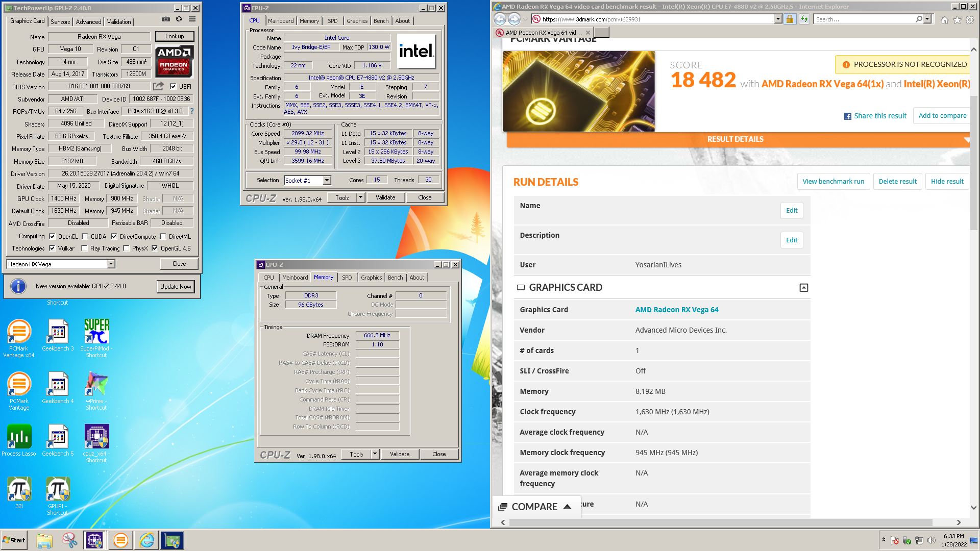This screenshot has width=980, height=551.
Task: Open Tools dropdown arrow in CPU-Z Memory window
Action: pos(375,454)
